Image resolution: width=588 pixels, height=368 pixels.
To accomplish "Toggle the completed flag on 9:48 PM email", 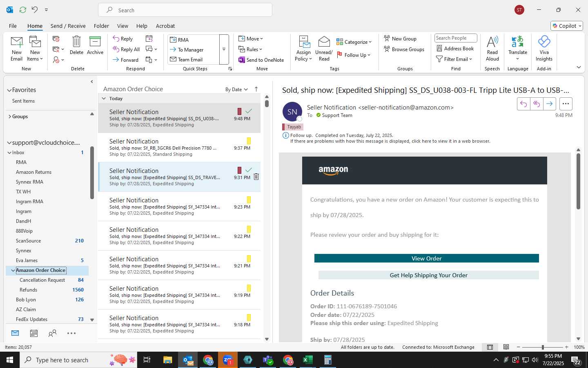I will 249,111.
